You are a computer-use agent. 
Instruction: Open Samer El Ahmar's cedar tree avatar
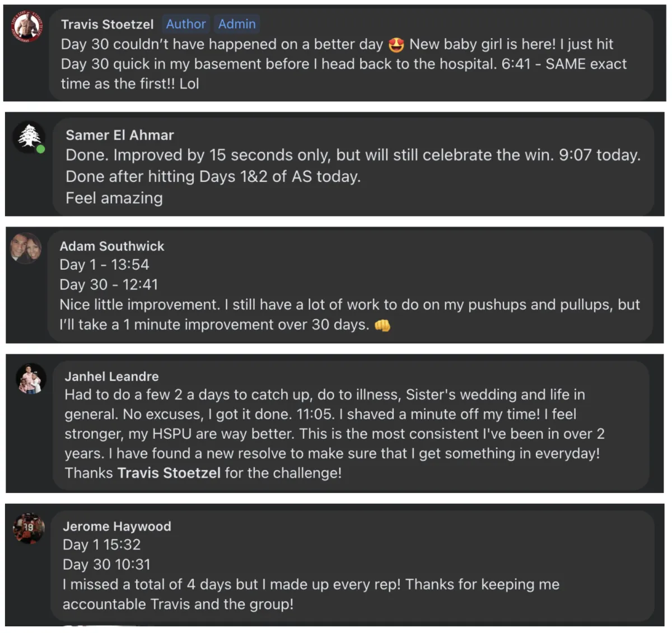pyautogui.click(x=28, y=136)
